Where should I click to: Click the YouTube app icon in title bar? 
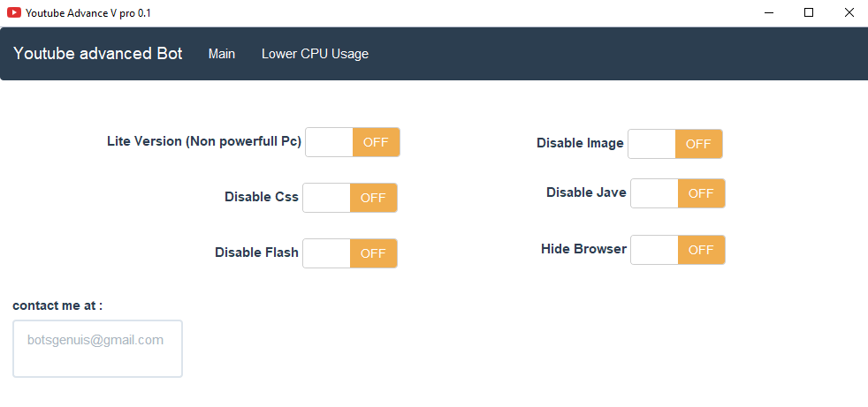tap(14, 12)
